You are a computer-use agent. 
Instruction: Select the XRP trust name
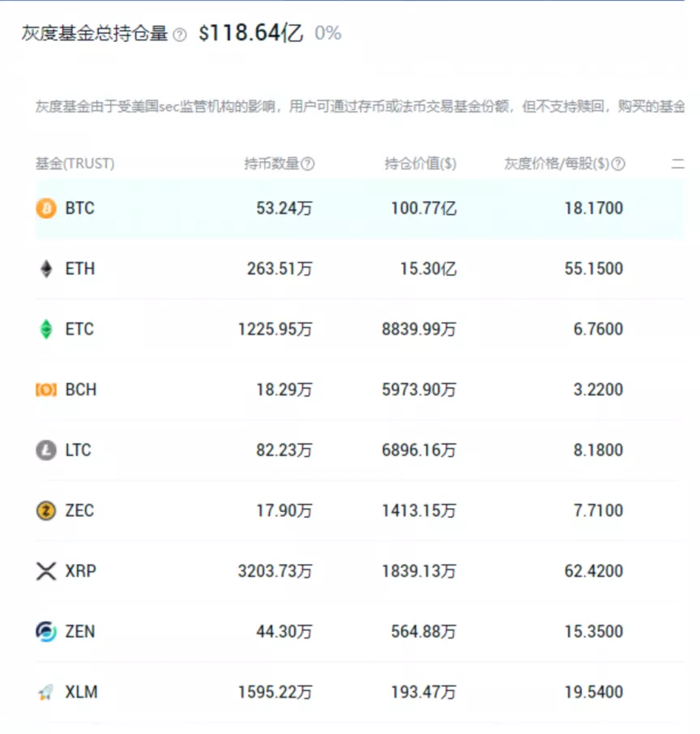point(80,571)
